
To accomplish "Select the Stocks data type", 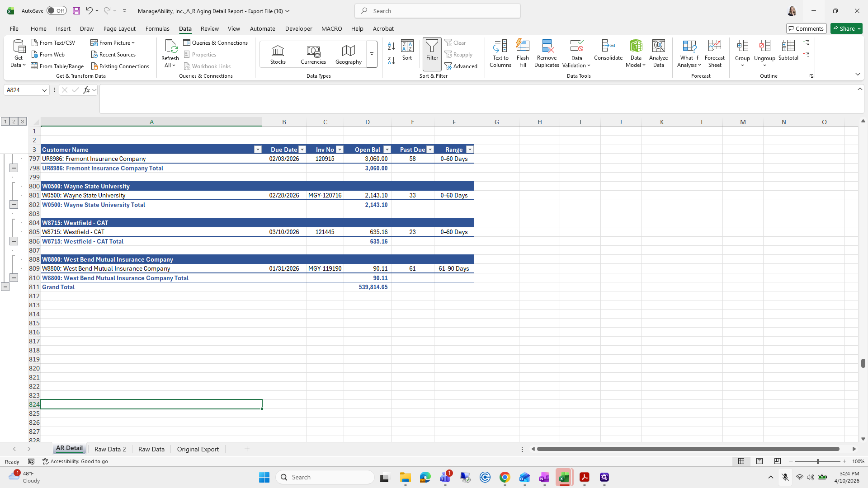I will (278, 54).
